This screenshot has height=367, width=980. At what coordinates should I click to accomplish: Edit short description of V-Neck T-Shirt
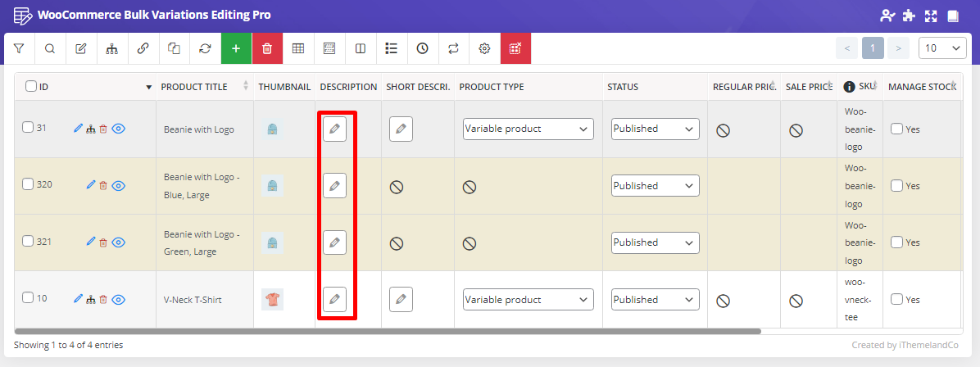pos(401,300)
